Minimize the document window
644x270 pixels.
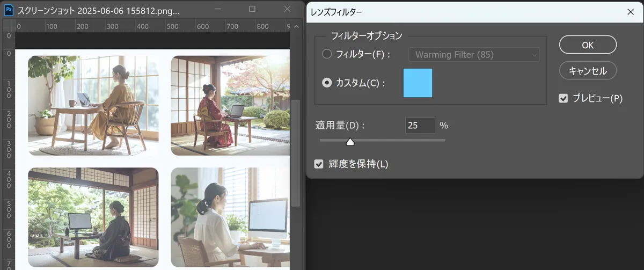tap(217, 9)
